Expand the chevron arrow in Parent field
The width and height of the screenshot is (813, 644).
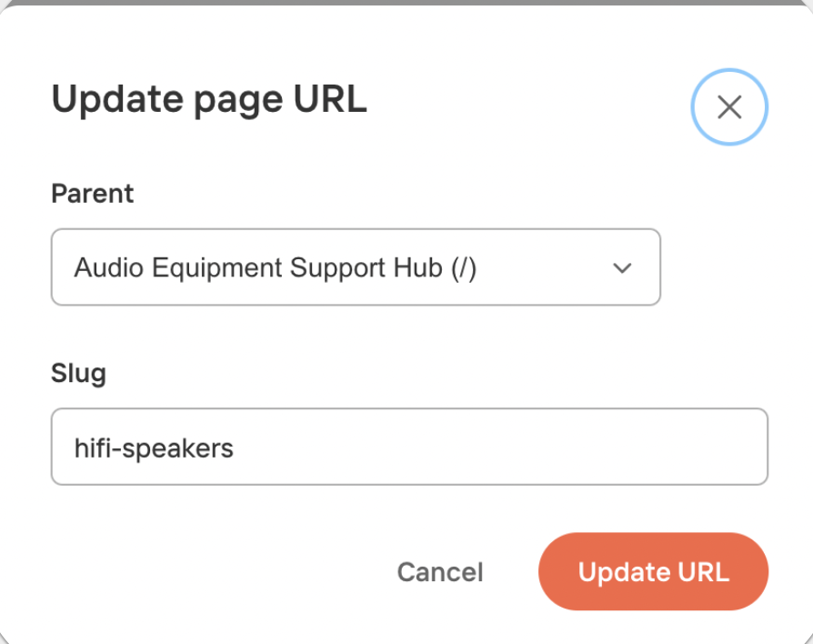pos(622,268)
